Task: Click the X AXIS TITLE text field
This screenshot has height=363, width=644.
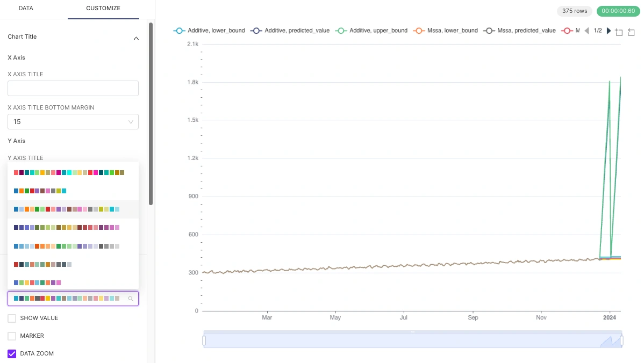Action: 73,88
